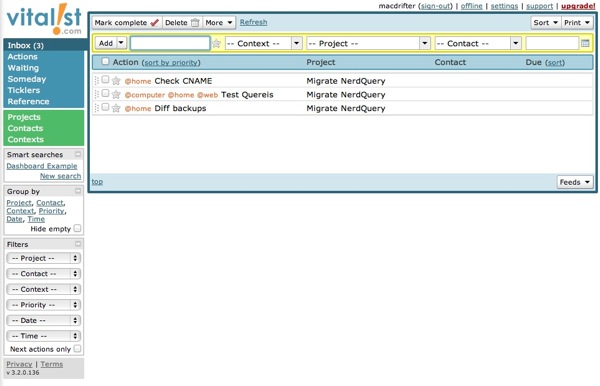Screen dimensions: 600x386
Task: Open Contexts section
Action: pyautogui.click(x=26, y=139)
